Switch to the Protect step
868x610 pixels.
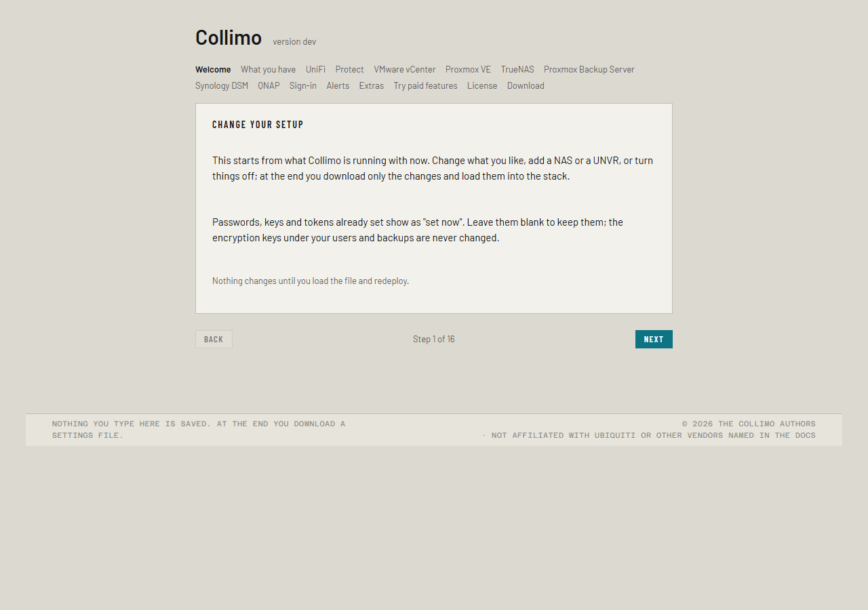pos(349,69)
